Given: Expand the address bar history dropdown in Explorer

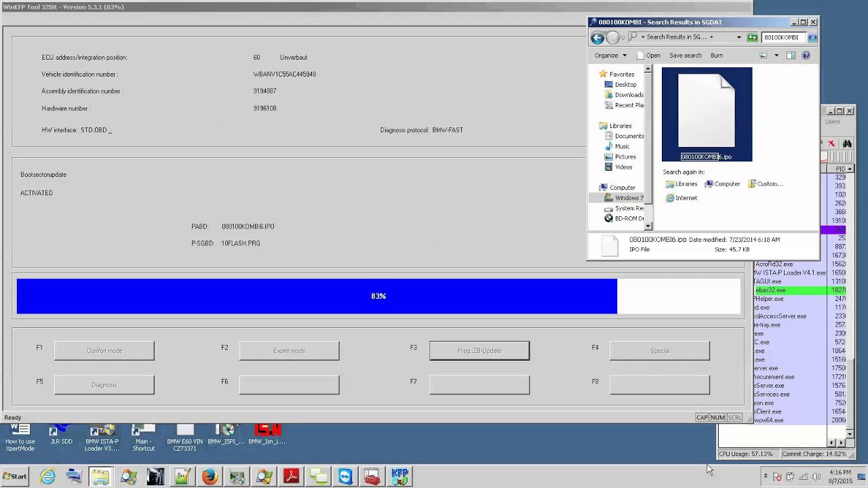Looking at the screenshot, I should pyautogui.click(x=738, y=37).
